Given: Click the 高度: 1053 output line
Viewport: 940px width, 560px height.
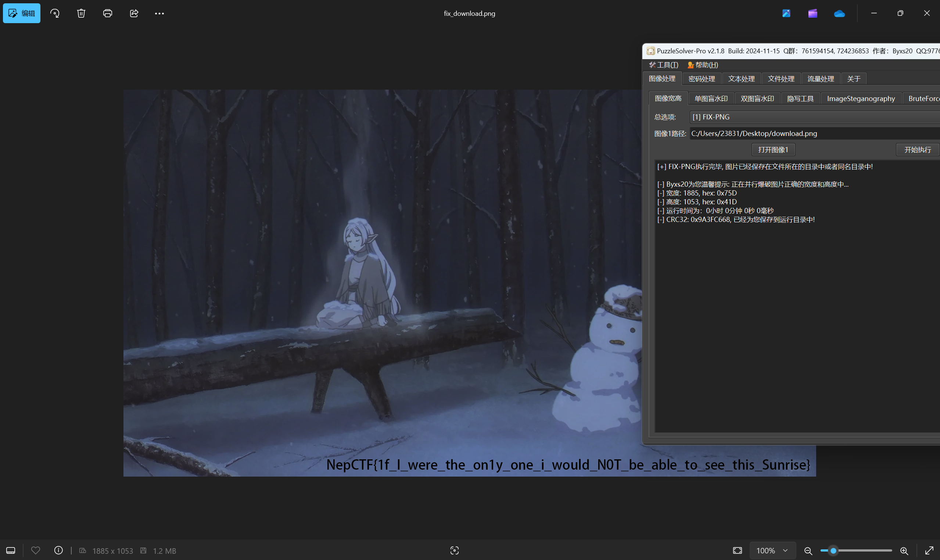Looking at the screenshot, I should click(x=697, y=202).
